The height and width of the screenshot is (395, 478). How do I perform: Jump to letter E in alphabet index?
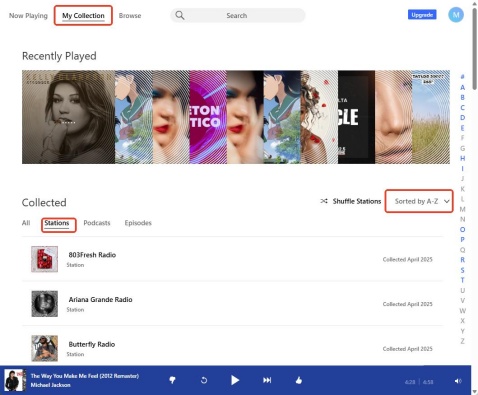[x=462, y=128]
